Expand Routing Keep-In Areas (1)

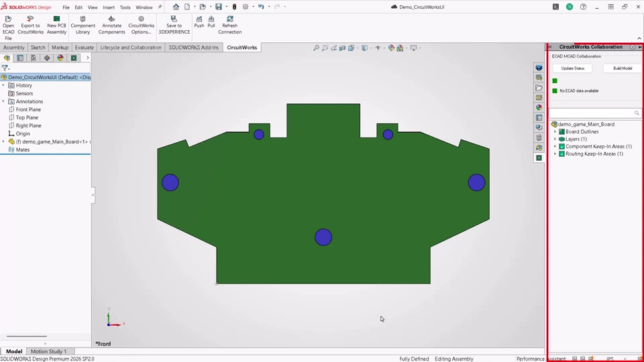pos(555,154)
